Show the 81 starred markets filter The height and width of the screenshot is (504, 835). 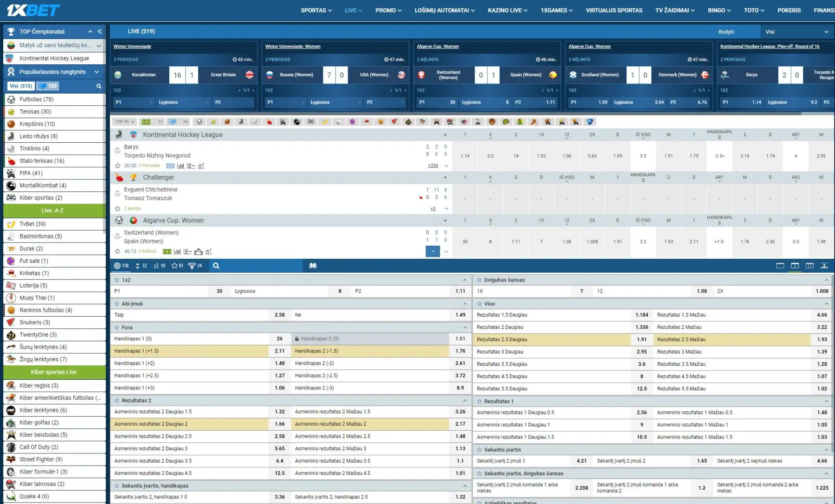pos(177,266)
